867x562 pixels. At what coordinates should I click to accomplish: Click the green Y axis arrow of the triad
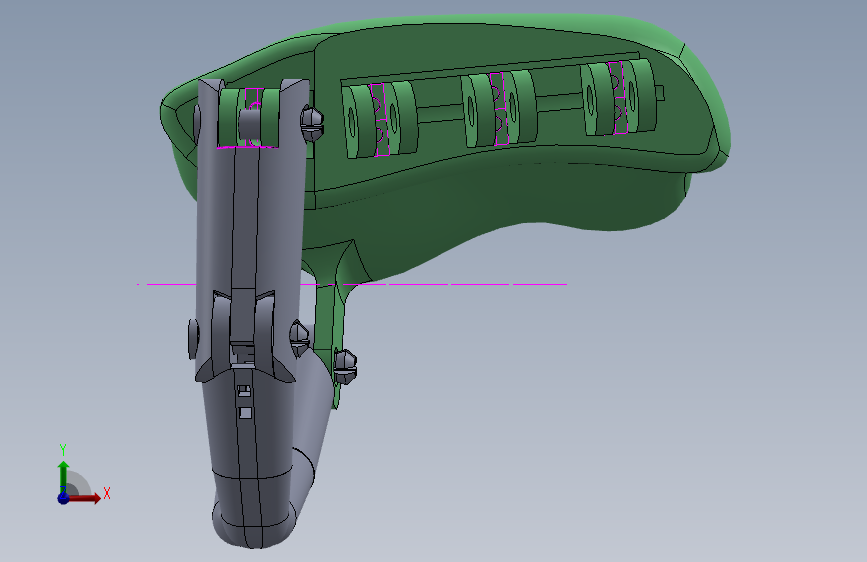pyautogui.click(x=64, y=476)
